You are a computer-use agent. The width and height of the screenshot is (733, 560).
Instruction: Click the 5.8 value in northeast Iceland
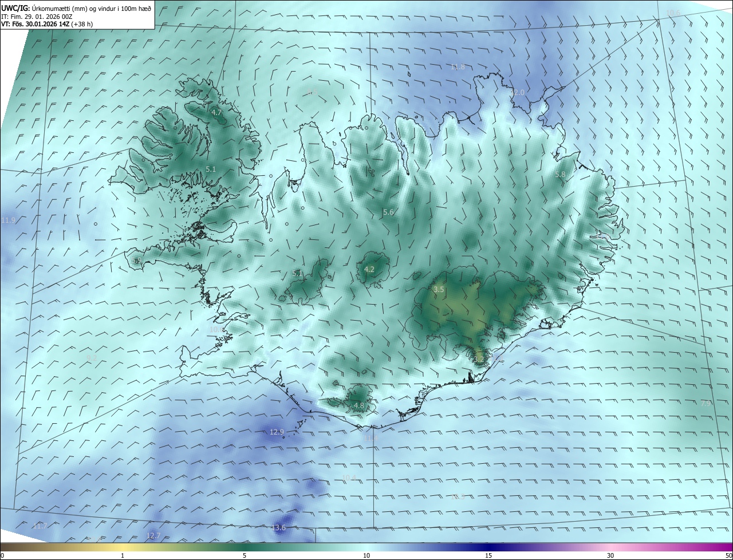(560, 175)
